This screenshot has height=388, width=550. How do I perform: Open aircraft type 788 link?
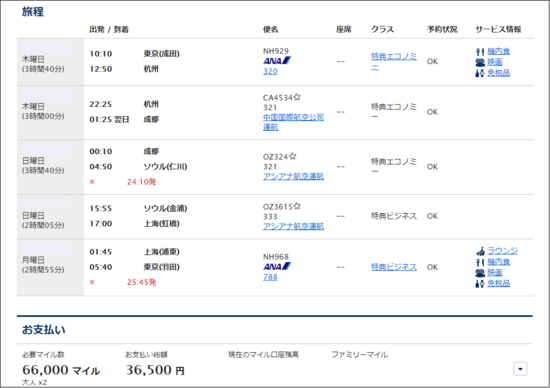pos(270,277)
